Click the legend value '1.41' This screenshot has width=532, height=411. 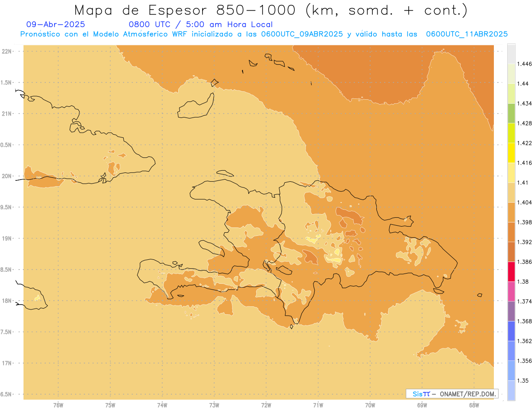click(523, 183)
